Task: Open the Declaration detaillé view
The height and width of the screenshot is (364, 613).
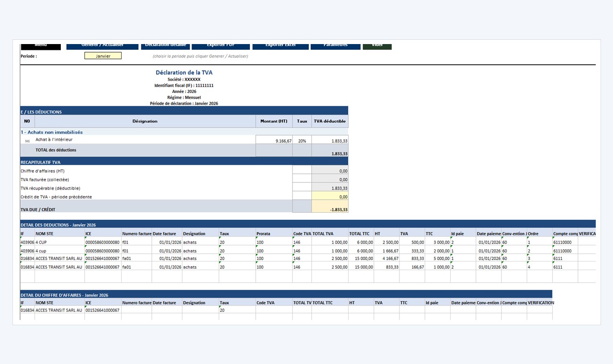Action: click(x=165, y=46)
